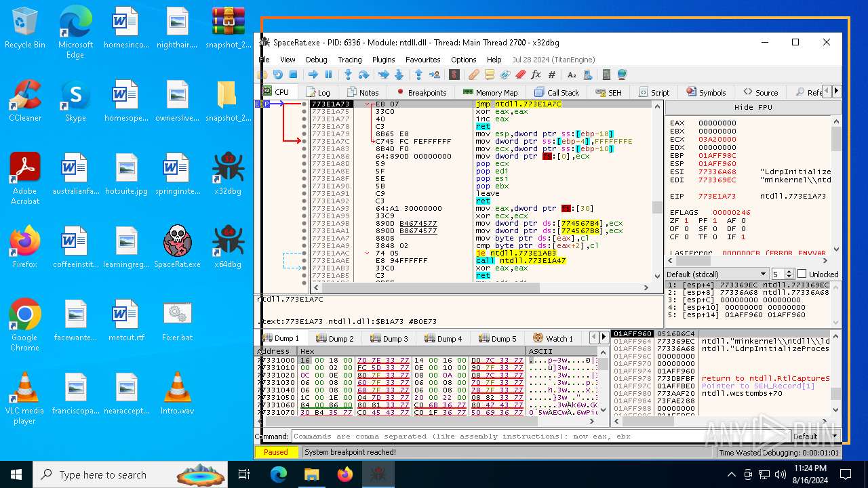Click the Step Into toolbar icon

(348, 75)
